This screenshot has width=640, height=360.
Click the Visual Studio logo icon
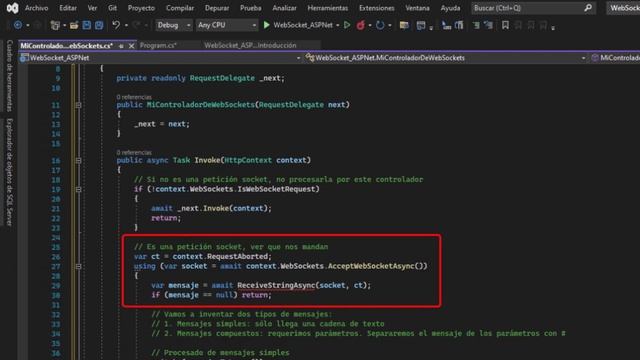[x=12, y=8]
